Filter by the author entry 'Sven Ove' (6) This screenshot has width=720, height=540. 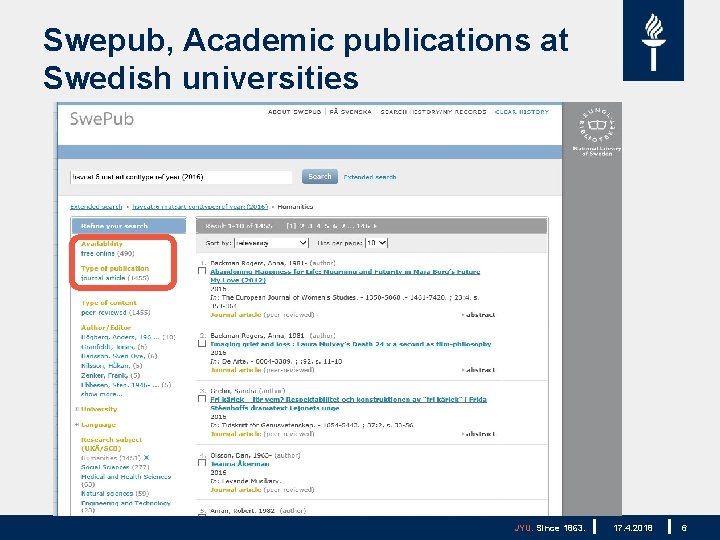tap(119, 356)
